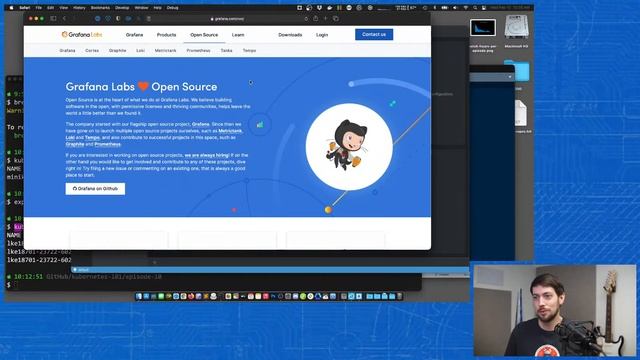Go back using Safari's back arrow
The height and width of the screenshot is (360, 640).
(64, 18)
